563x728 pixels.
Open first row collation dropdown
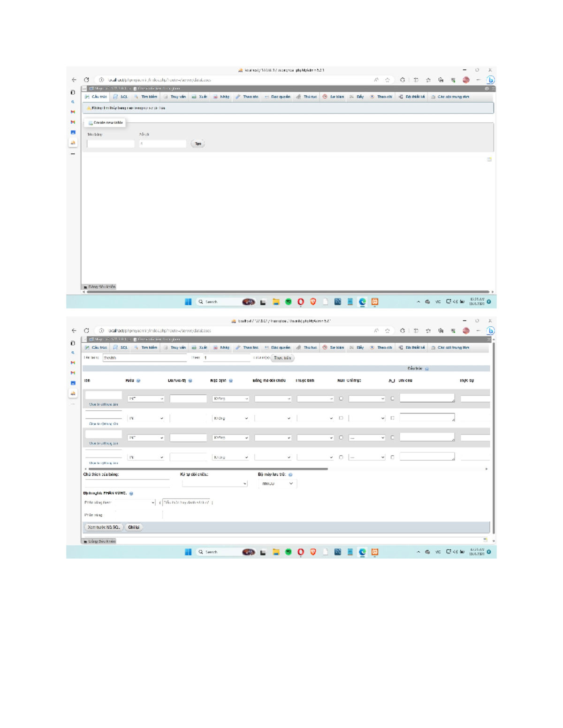pos(273,399)
